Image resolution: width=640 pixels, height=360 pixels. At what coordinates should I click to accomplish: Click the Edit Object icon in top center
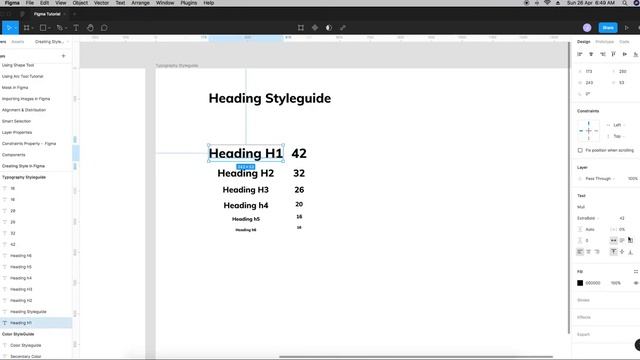[x=301, y=28]
